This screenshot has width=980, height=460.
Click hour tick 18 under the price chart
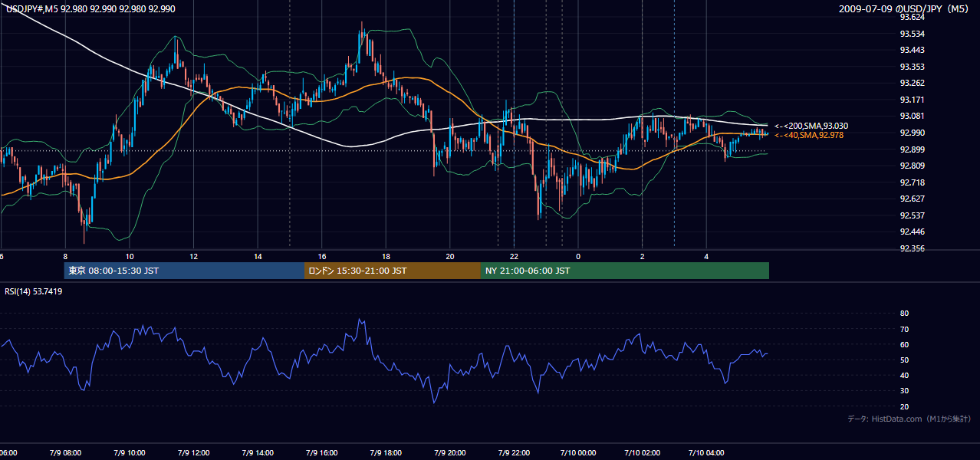[386, 256]
